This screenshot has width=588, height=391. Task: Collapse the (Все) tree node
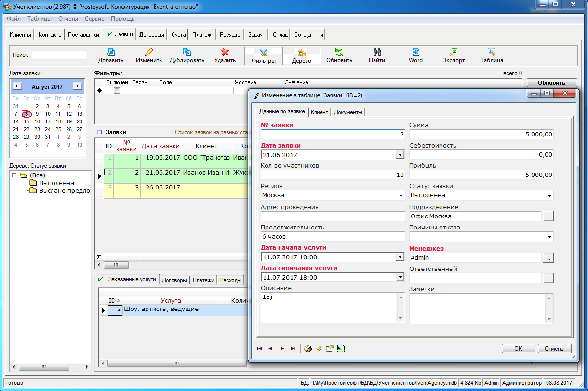(x=14, y=175)
